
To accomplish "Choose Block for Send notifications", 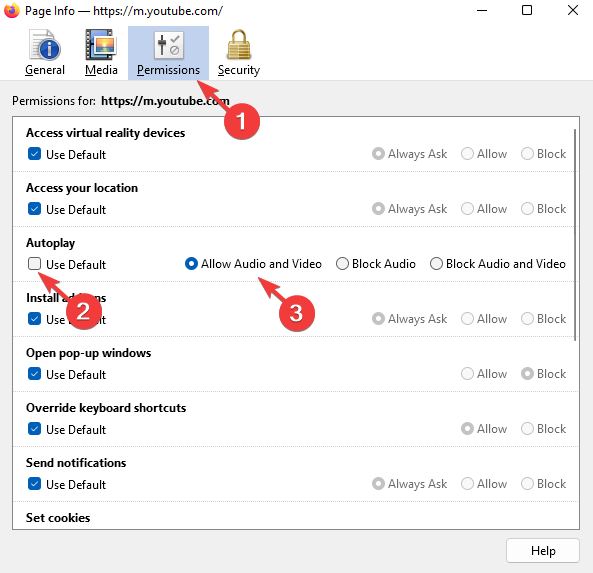I will coord(528,483).
